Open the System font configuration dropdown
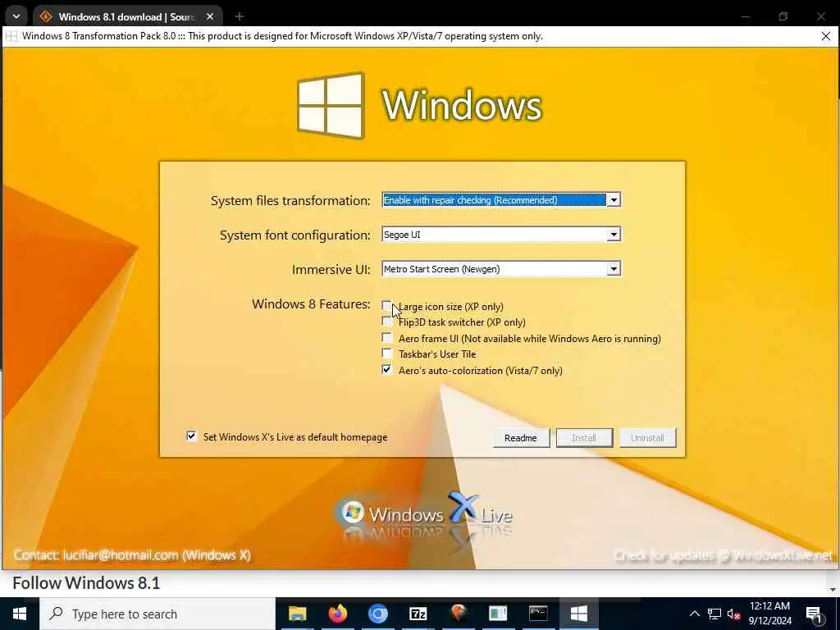Screen dimensions: 840x630 click(x=614, y=235)
